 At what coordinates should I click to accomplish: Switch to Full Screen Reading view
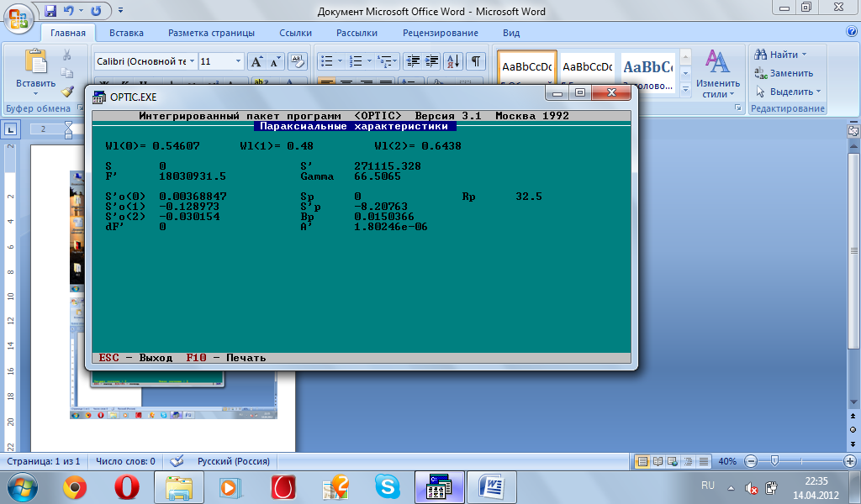(x=658, y=462)
